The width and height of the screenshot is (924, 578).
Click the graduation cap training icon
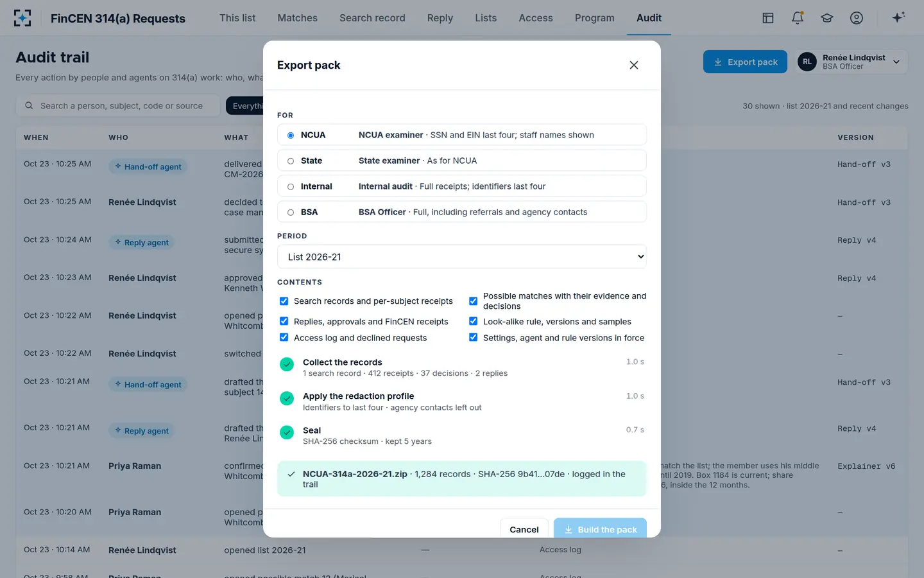click(x=827, y=18)
